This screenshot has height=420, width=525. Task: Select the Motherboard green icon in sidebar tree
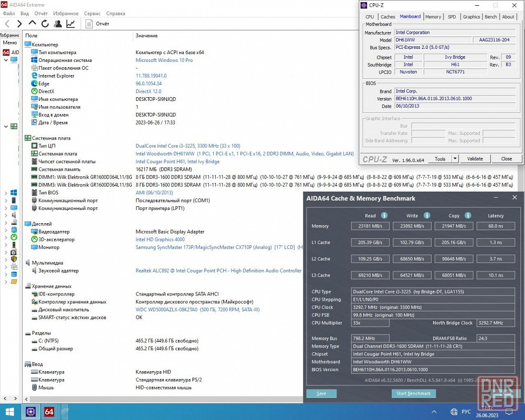point(14,127)
